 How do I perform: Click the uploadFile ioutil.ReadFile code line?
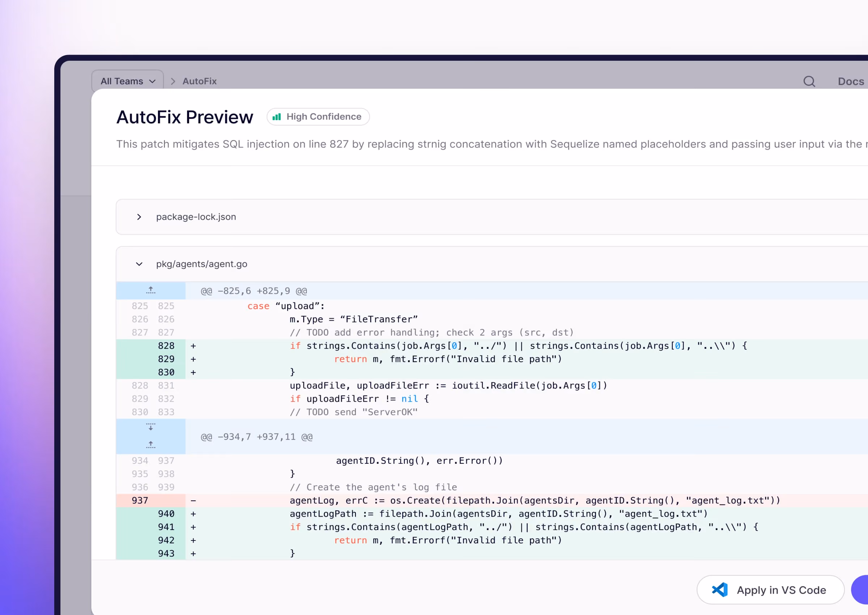tap(448, 386)
